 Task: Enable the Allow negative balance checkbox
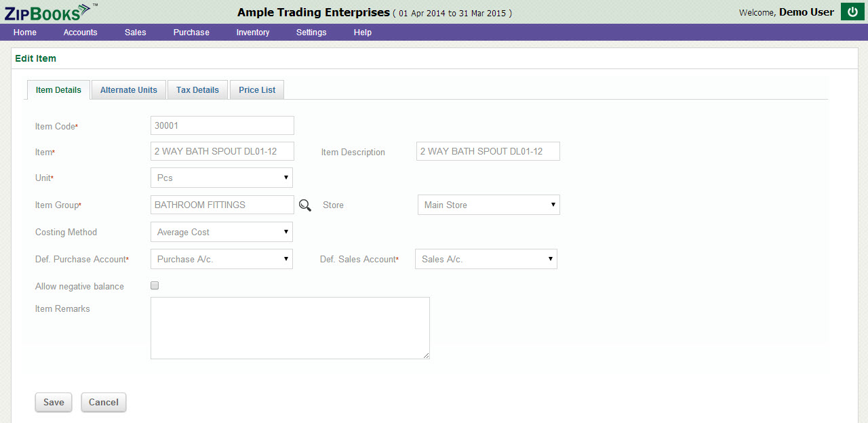[155, 286]
